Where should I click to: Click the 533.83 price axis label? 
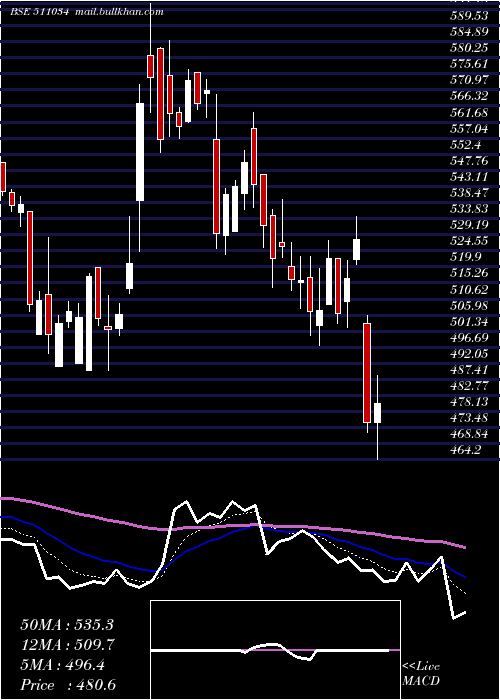468,209
